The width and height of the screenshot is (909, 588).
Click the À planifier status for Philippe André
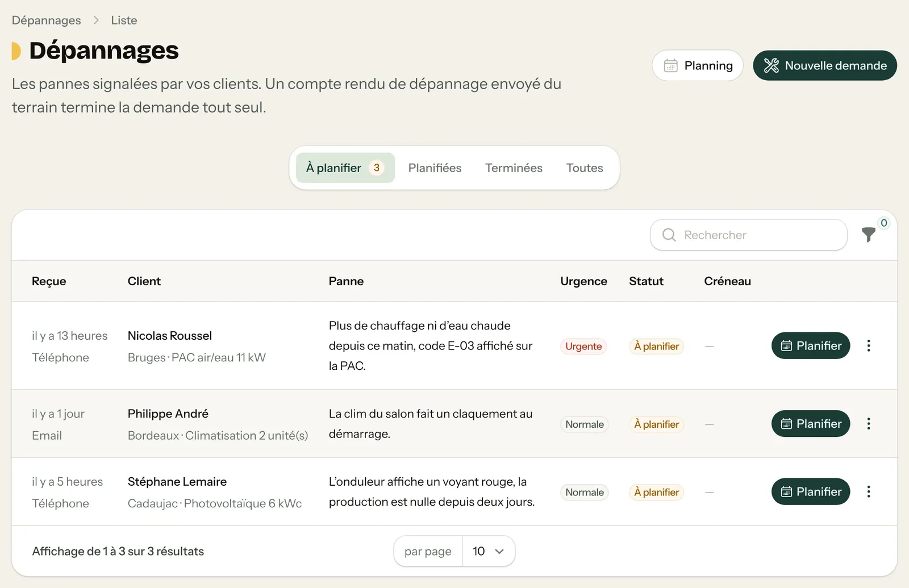point(656,424)
